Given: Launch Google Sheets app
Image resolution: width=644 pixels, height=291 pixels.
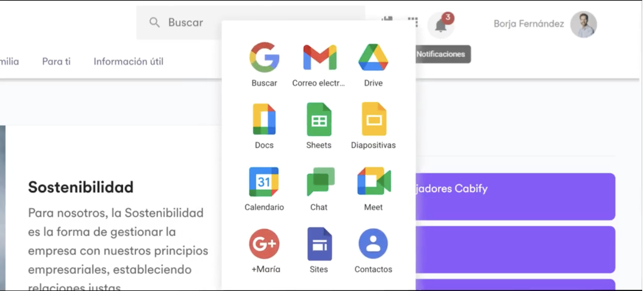Looking at the screenshot, I should (x=319, y=119).
